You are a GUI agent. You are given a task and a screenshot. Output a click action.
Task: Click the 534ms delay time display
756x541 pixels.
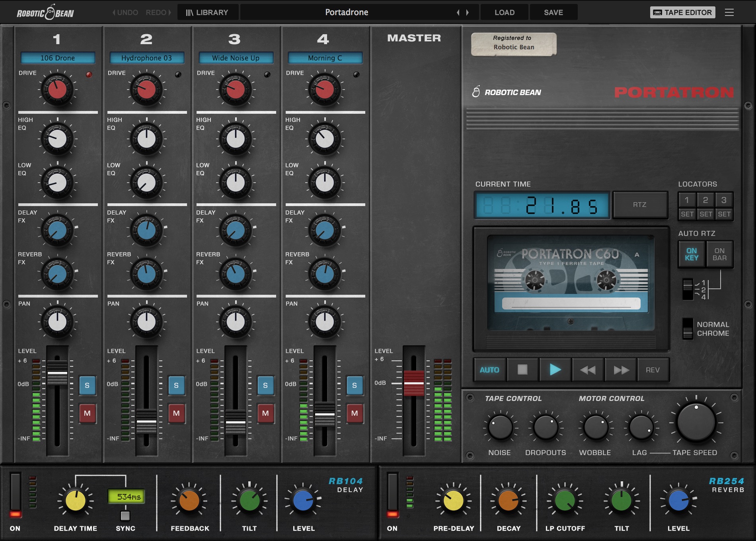pos(125,496)
